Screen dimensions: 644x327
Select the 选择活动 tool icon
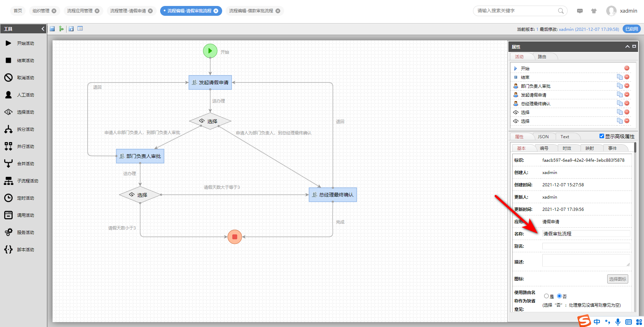[x=8, y=112]
